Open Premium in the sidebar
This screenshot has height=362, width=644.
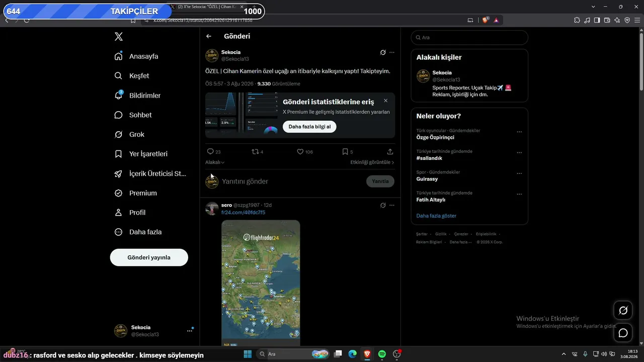(136, 193)
